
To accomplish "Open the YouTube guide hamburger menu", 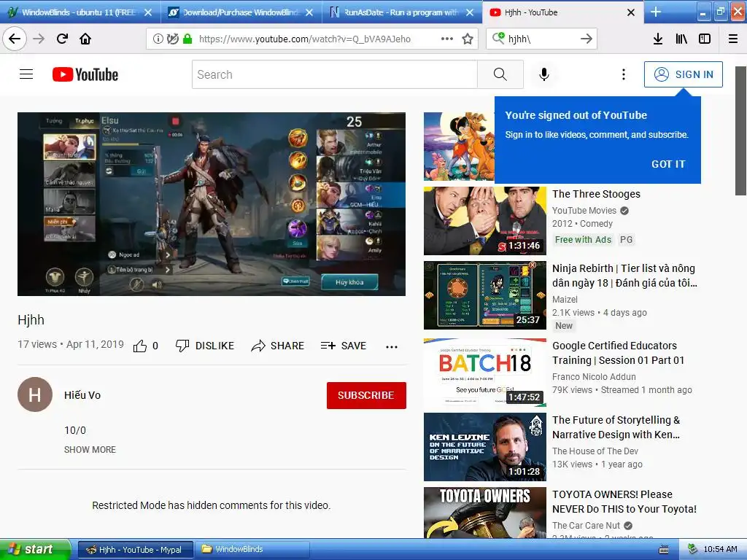I will tap(26, 74).
